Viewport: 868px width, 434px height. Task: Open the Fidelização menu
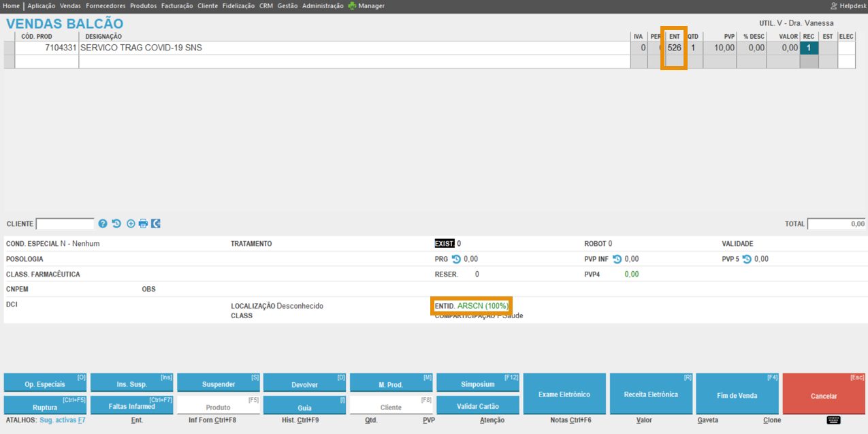pyautogui.click(x=238, y=6)
